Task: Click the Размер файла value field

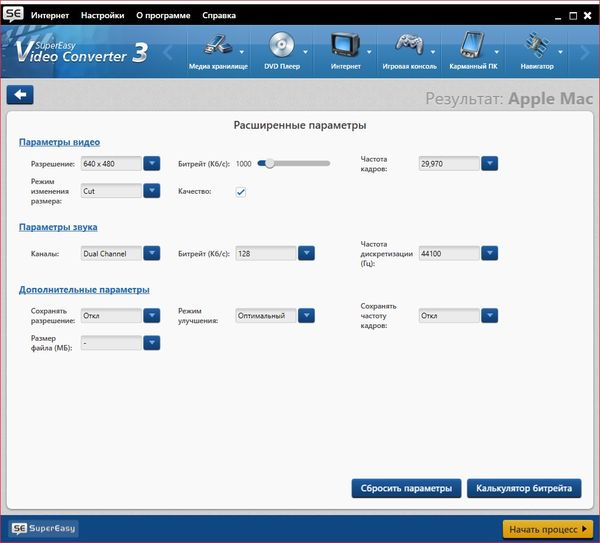Action: [111, 343]
